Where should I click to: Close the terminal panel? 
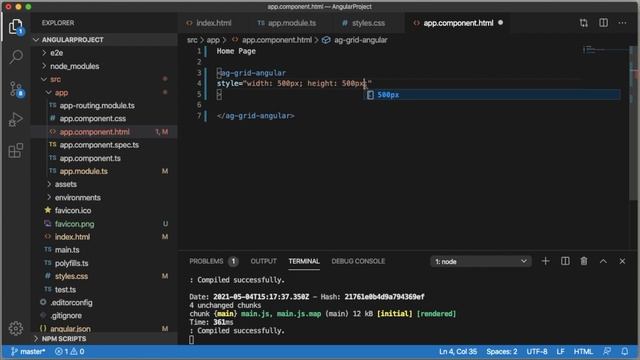[622, 261]
